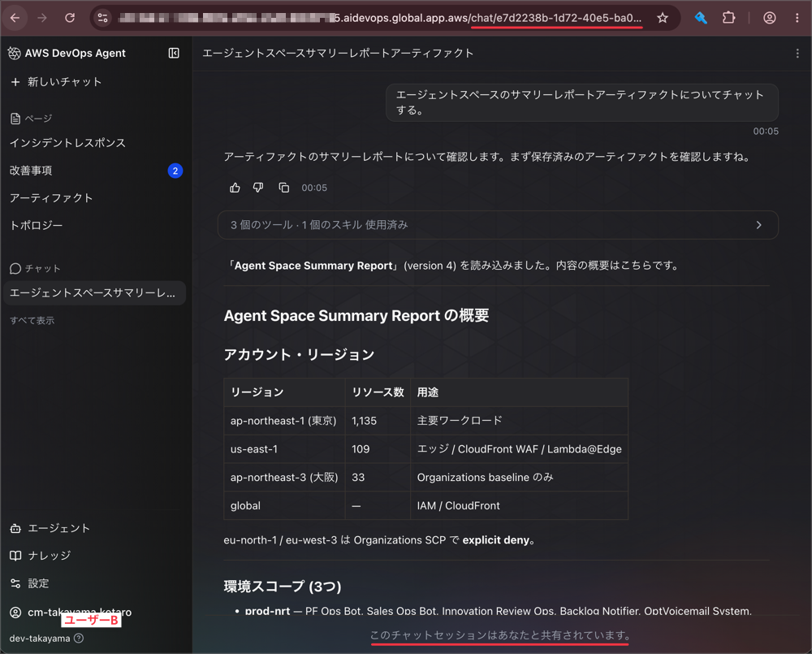The width and height of the screenshot is (812, 654).
Task: Click the us-east-1 region cell
Action: (x=283, y=449)
